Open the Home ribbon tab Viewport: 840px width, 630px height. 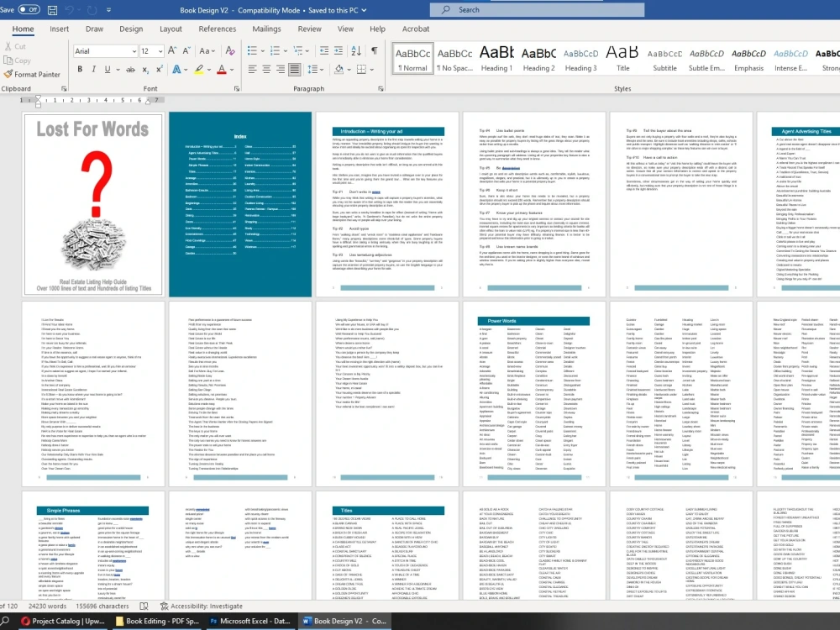[x=23, y=29]
